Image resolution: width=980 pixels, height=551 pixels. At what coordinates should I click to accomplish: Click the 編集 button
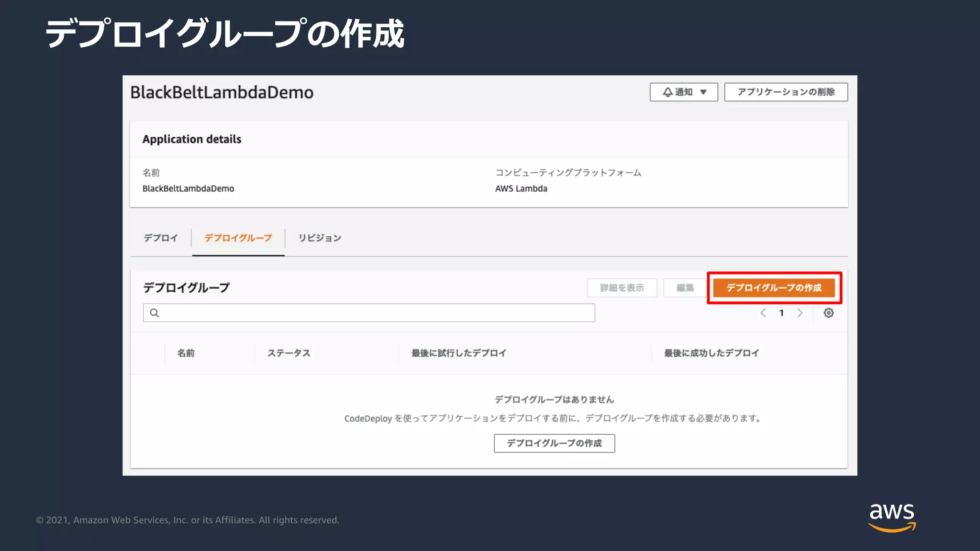click(685, 287)
